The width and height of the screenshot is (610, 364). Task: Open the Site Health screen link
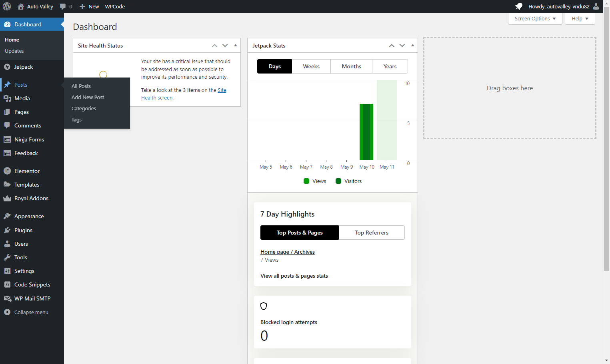point(184,94)
